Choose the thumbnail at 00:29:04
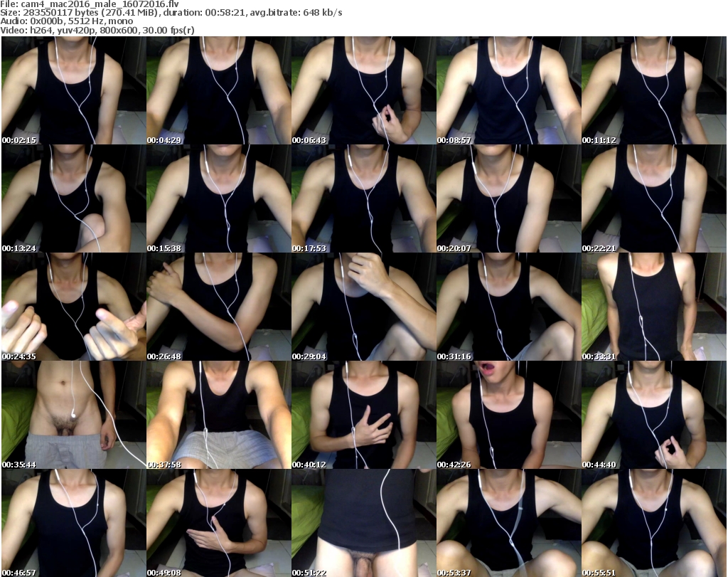728x577 pixels. [x=363, y=307]
